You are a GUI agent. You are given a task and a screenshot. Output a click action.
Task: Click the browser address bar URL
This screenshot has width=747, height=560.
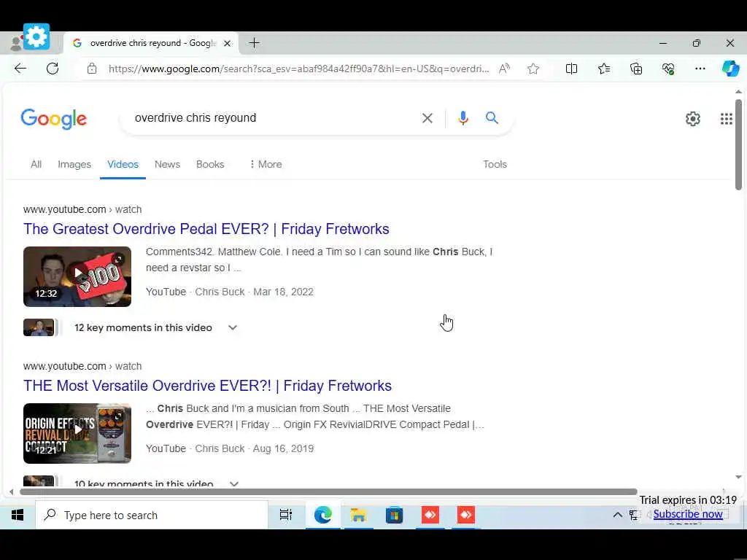[x=298, y=69]
